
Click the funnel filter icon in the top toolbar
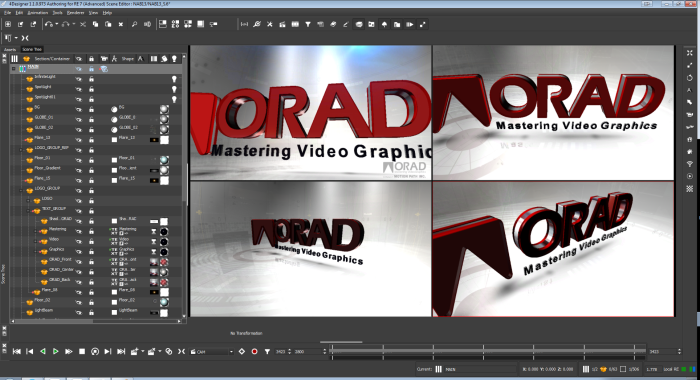tap(308, 25)
